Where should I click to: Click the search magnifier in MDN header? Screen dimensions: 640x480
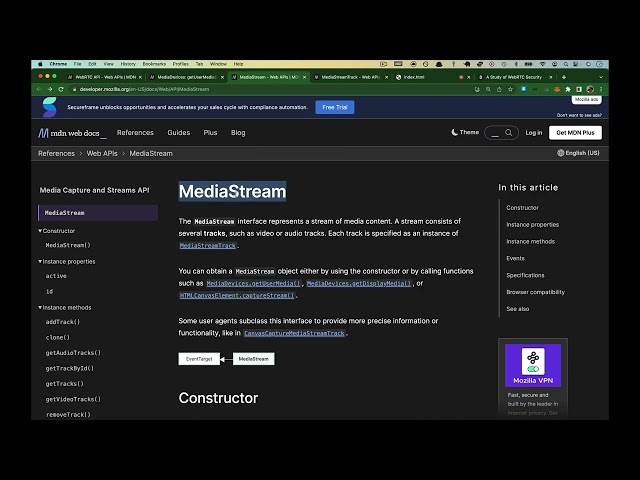[509, 133]
